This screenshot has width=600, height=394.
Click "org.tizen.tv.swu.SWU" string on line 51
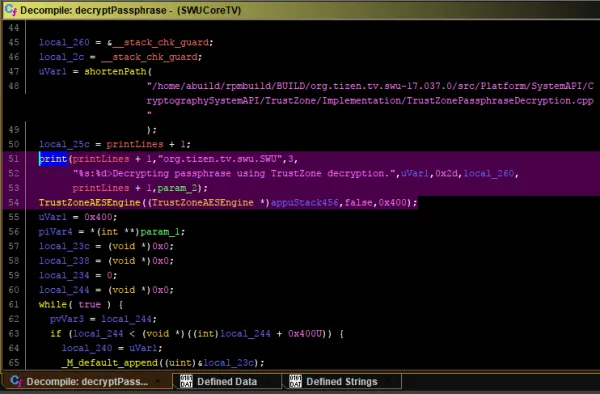(220, 159)
